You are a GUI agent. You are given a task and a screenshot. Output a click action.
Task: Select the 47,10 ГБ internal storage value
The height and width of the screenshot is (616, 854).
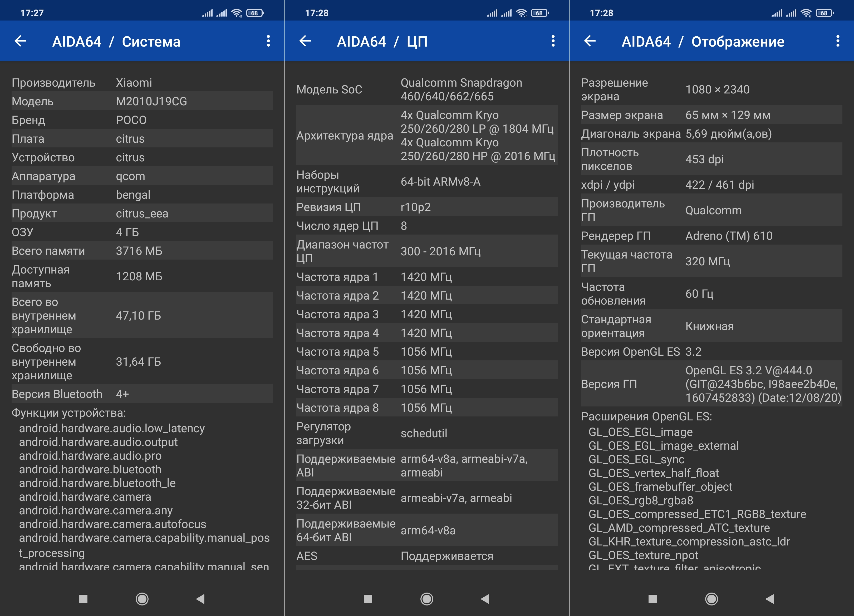pos(138,315)
